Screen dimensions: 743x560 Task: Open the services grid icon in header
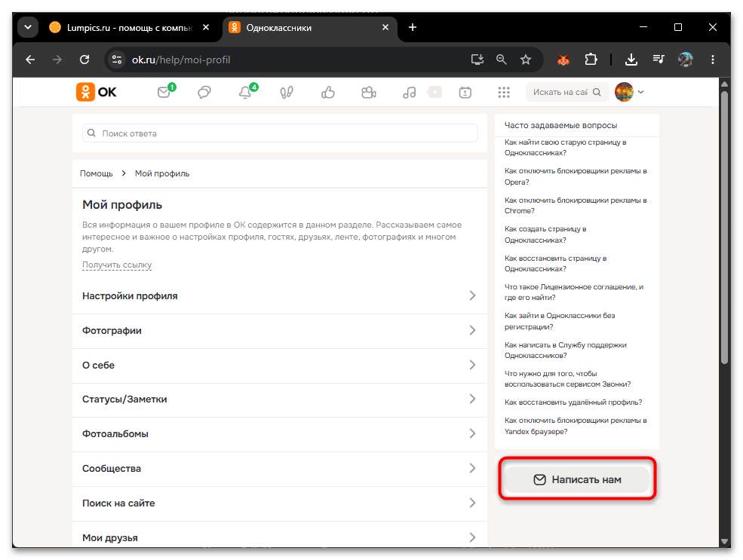click(x=504, y=92)
